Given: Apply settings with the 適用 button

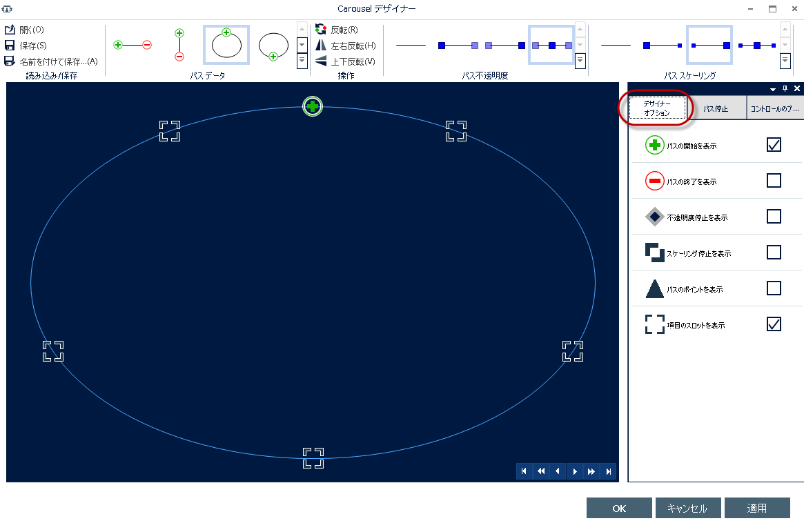Looking at the screenshot, I should tap(757, 508).
